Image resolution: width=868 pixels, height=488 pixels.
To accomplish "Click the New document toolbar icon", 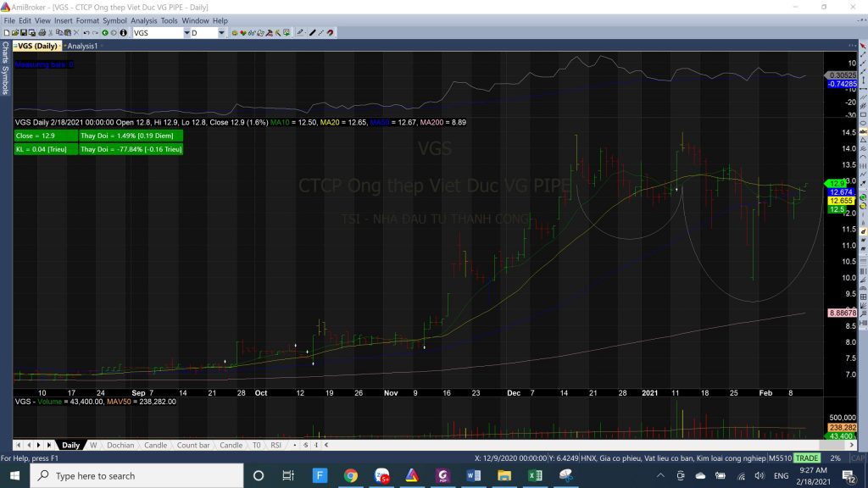I will pyautogui.click(x=5, y=33).
